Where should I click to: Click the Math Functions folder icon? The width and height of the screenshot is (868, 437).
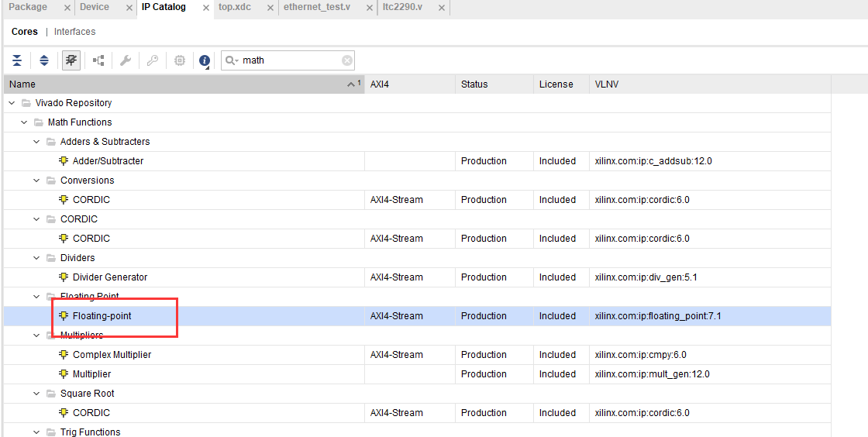point(38,122)
